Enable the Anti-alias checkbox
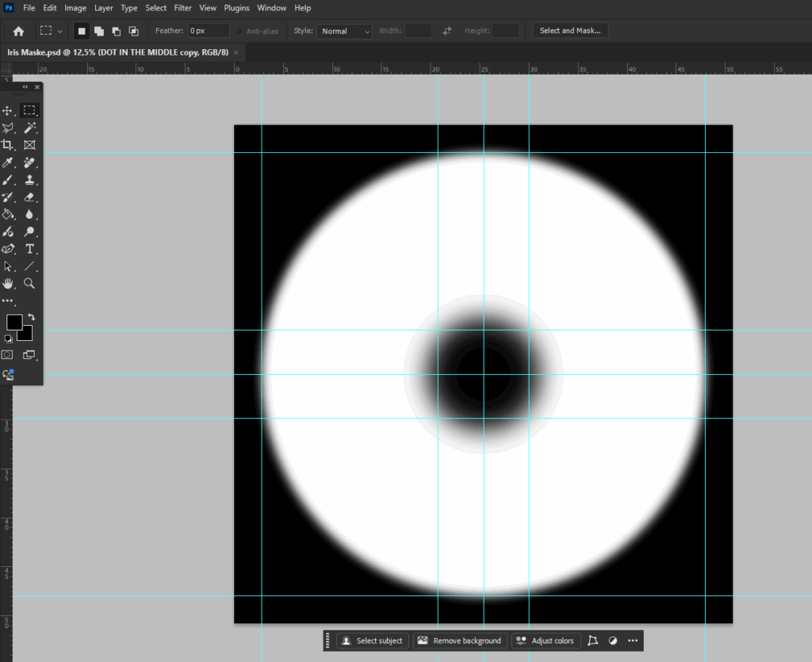The image size is (812, 662). coord(240,30)
